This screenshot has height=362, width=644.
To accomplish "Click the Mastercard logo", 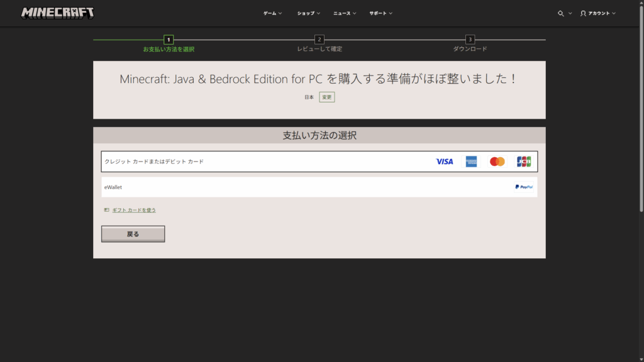I will coord(497,162).
